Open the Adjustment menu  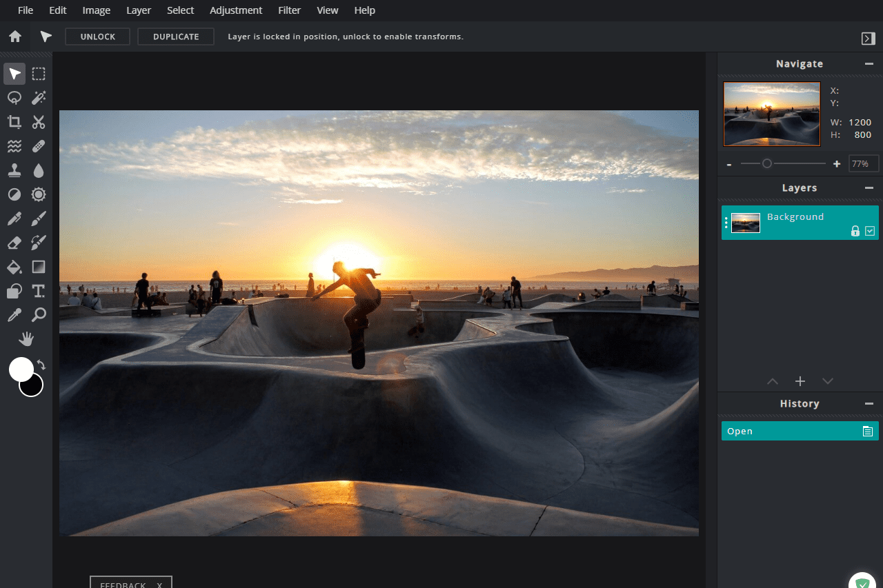tap(236, 10)
